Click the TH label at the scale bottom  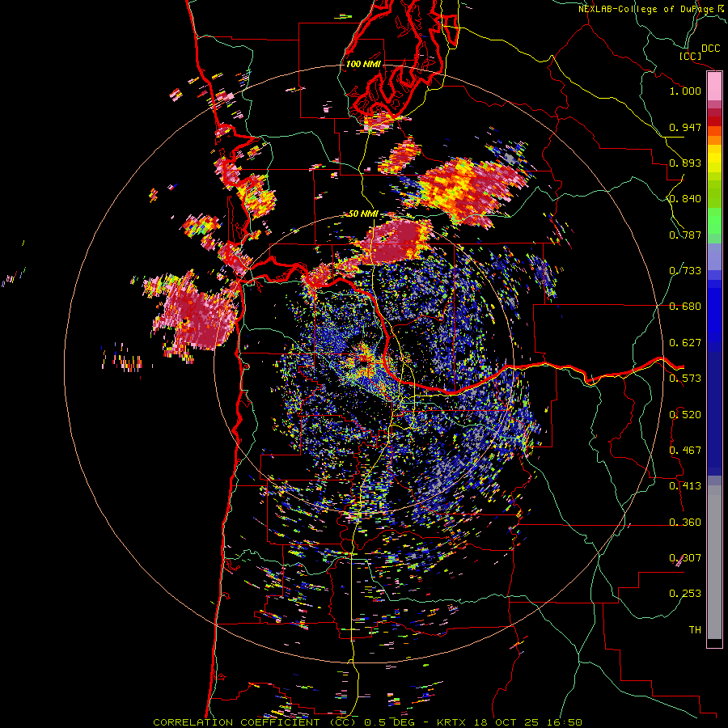pyautogui.click(x=695, y=630)
